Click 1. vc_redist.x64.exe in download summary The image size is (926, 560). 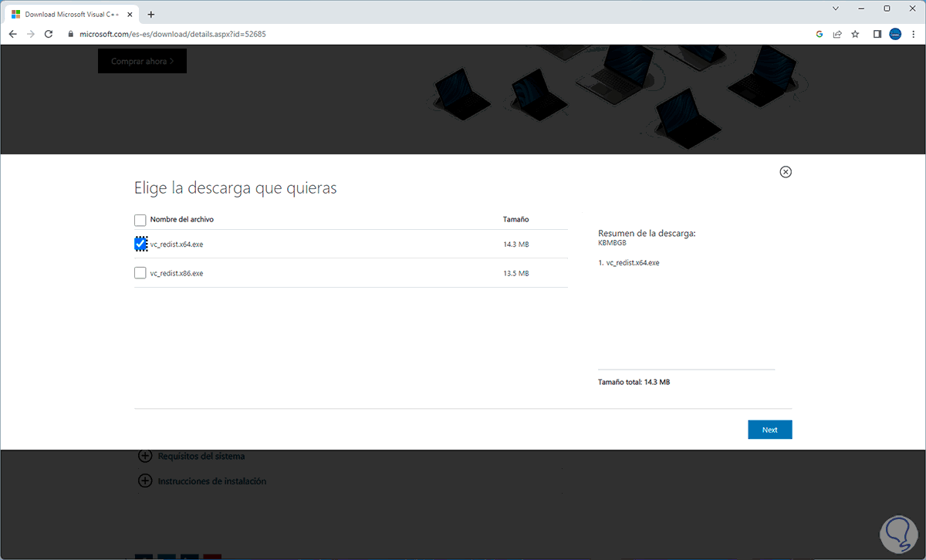(x=629, y=262)
